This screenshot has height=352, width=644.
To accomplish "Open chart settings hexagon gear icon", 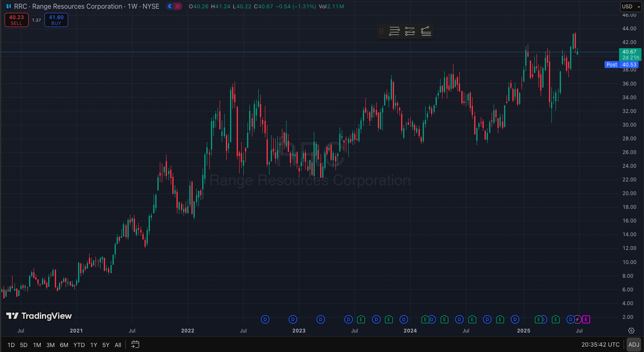I will [x=631, y=331].
